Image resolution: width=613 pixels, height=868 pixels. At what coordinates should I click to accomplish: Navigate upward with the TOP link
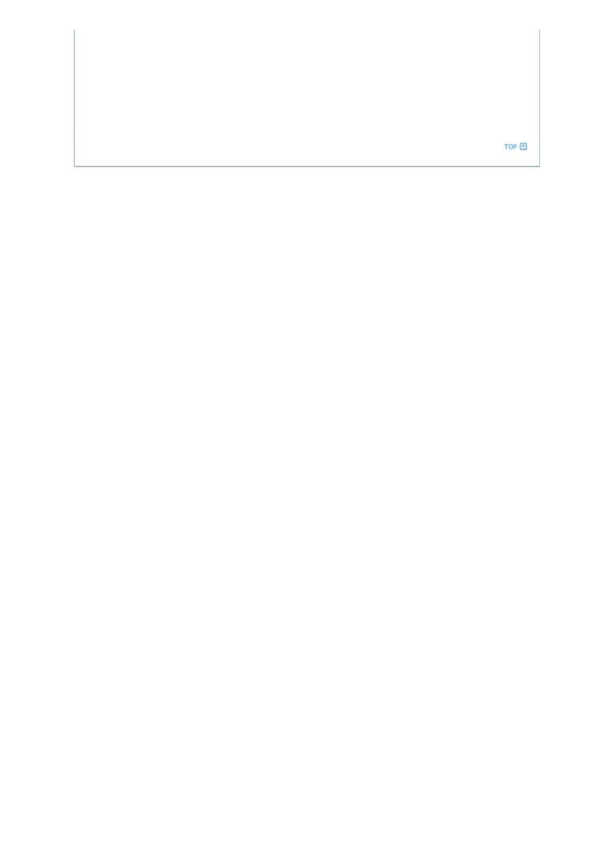(510, 147)
